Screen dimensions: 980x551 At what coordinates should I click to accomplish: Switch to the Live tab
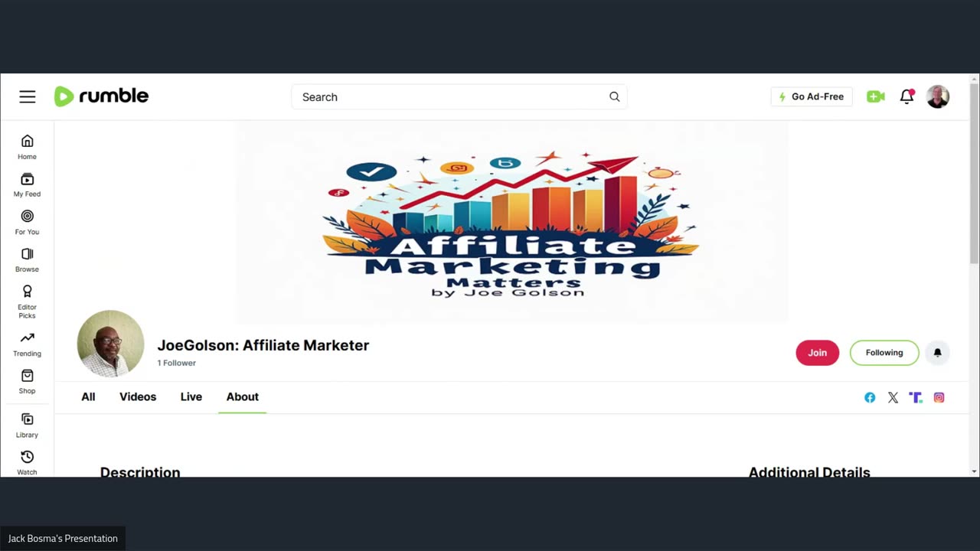coord(191,396)
